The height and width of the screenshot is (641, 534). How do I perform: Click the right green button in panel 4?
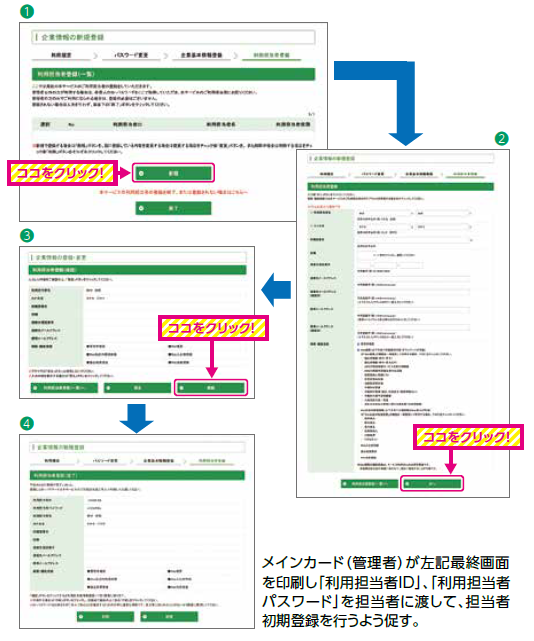point(169,616)
